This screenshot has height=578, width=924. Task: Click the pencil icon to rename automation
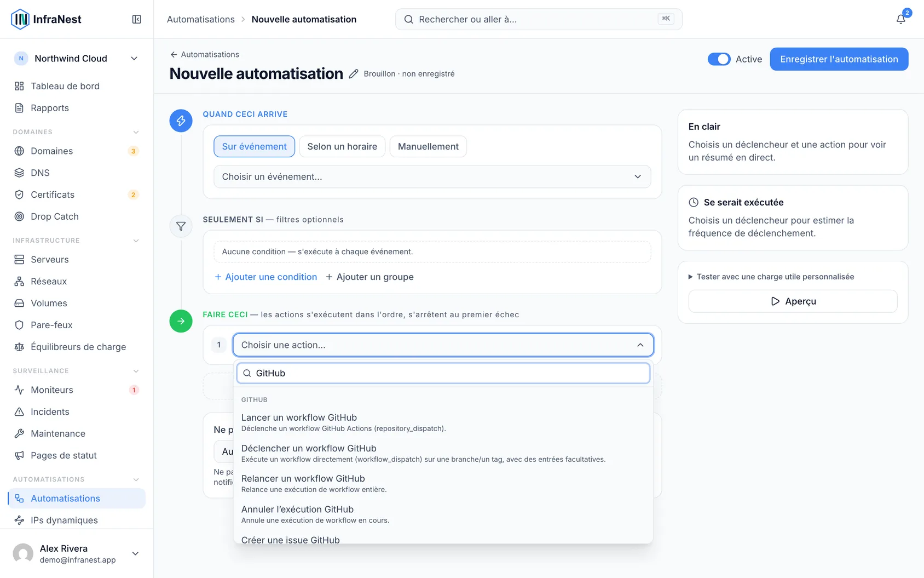[x=354, y=74]
